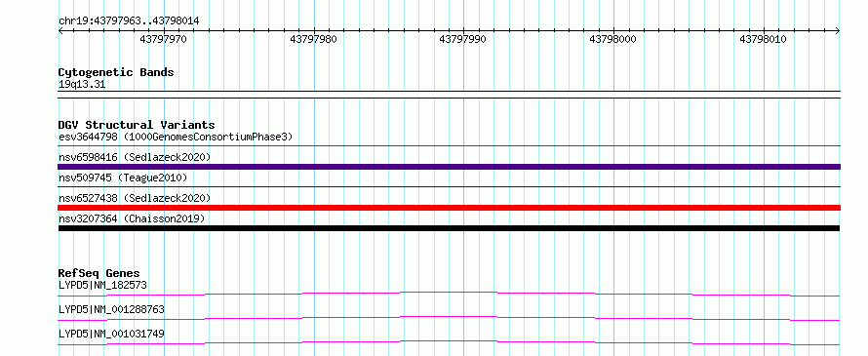
Task: Open the LYPD5|NM_182573 transcript label
Action: 102,285
